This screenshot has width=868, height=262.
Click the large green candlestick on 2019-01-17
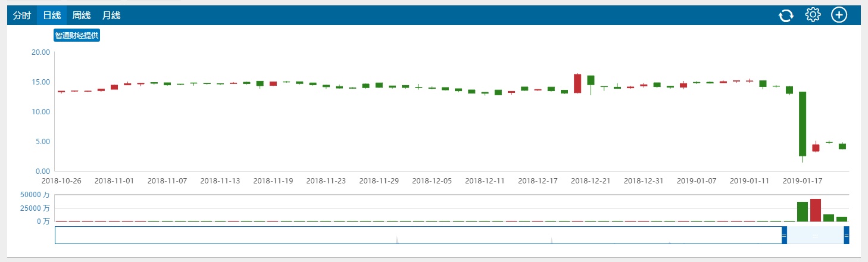803,124
